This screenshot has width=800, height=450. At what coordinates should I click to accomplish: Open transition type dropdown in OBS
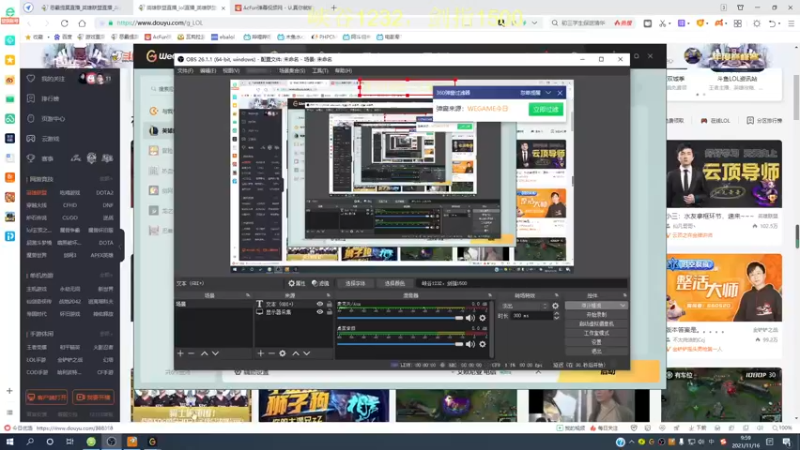pos(524,306)
